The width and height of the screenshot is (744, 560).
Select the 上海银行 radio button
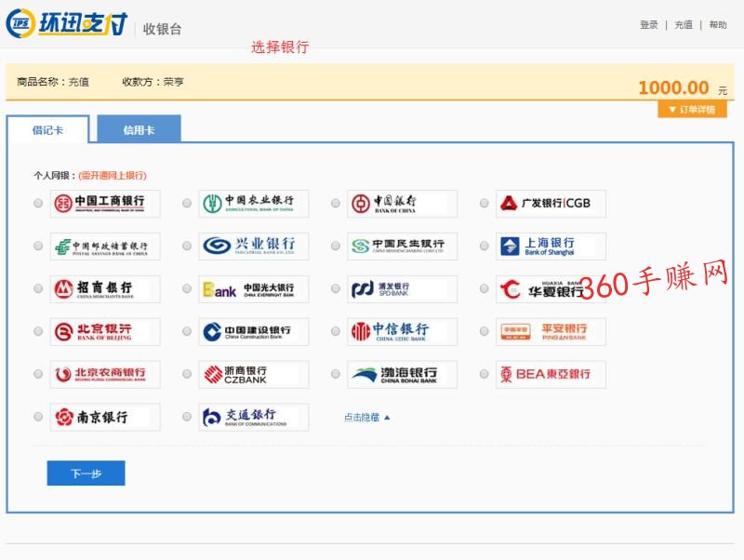[484, 246]
